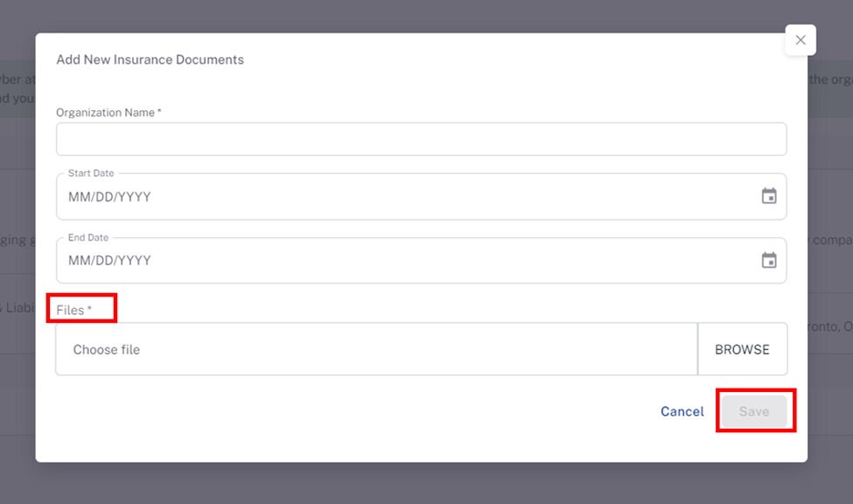Focus the Start Date MM/DD/YYYY field
The width and height of the screenshot is (853, 504).
(421, 197)
